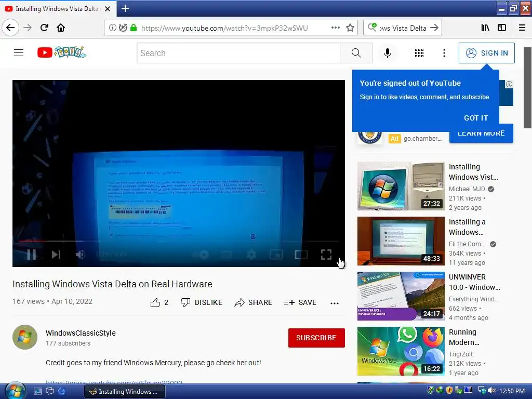
Task: Open more actions ellipsis below video
Action: pos(335,303)
